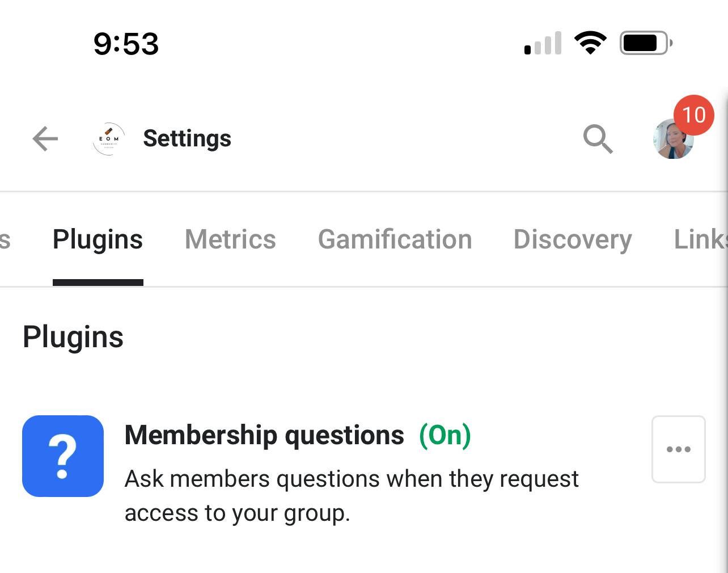
Task: Open the profile avatar menu
Action: coord(673,139)
